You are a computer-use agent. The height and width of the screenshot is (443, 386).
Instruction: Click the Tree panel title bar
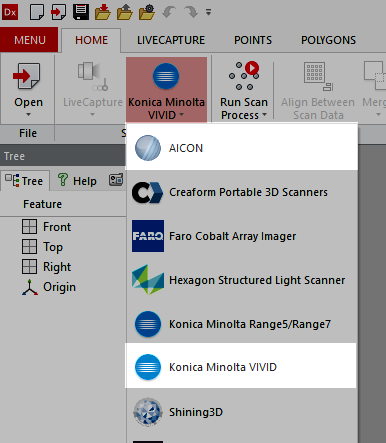(63, 156)
